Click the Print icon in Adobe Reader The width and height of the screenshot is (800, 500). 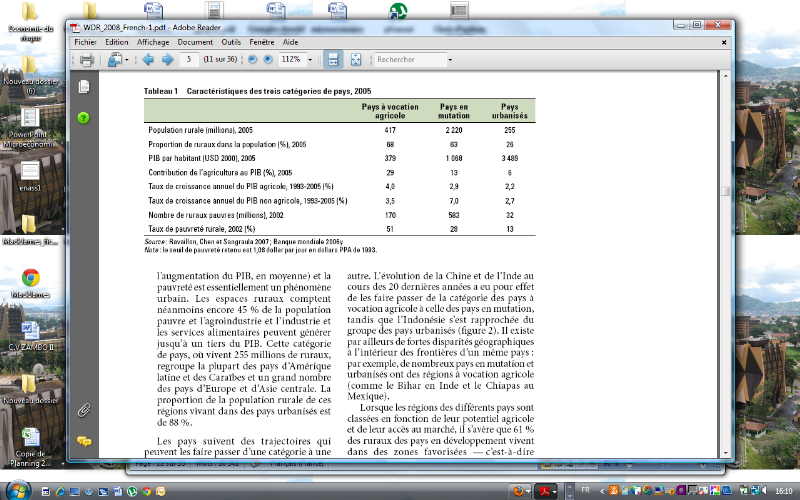click(x=86, y=60)
